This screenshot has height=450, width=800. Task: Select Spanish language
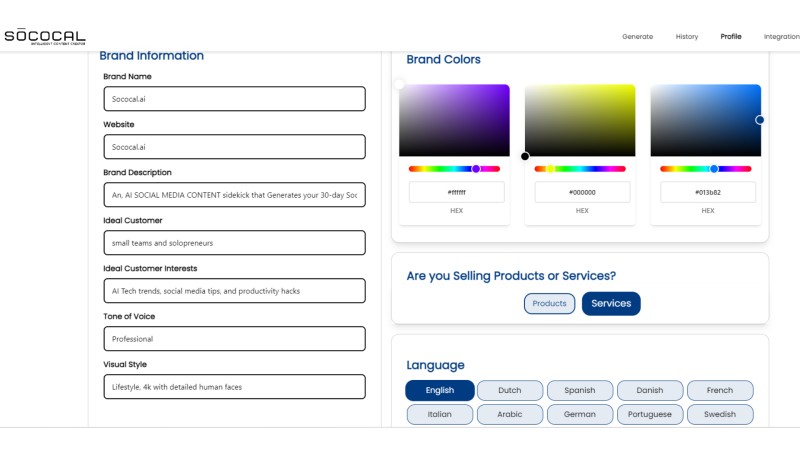580,390
